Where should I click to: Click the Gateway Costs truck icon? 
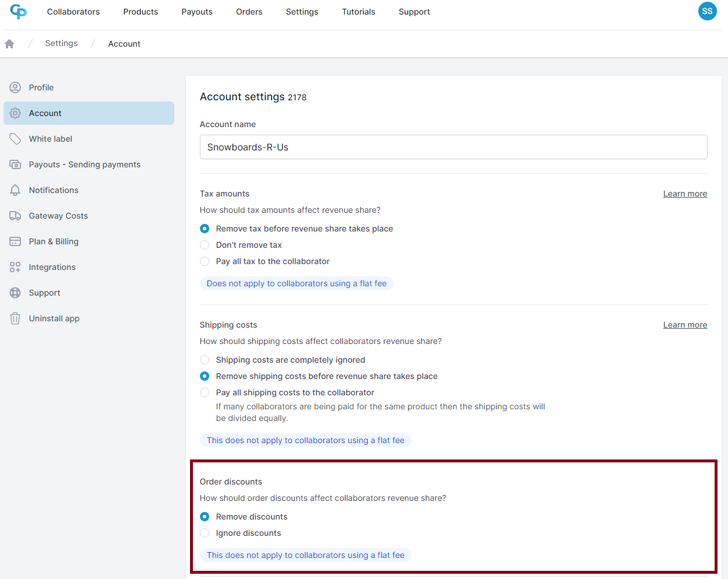click(x=15, y=216)
